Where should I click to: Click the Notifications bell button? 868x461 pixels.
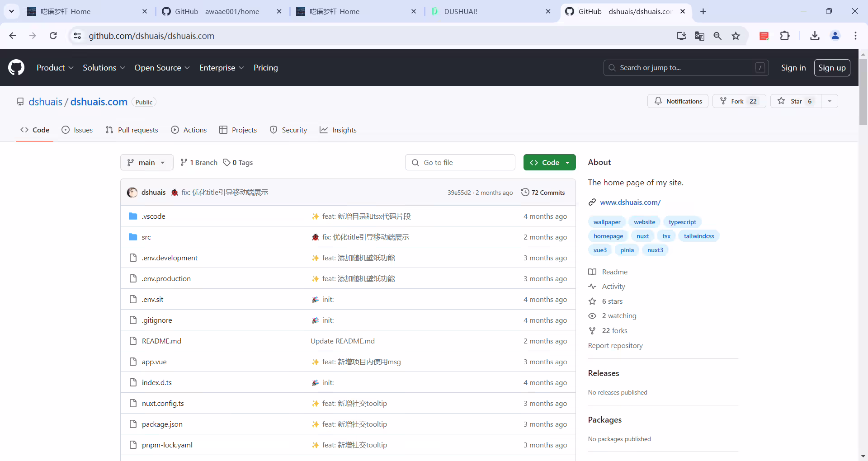(678, 101)
